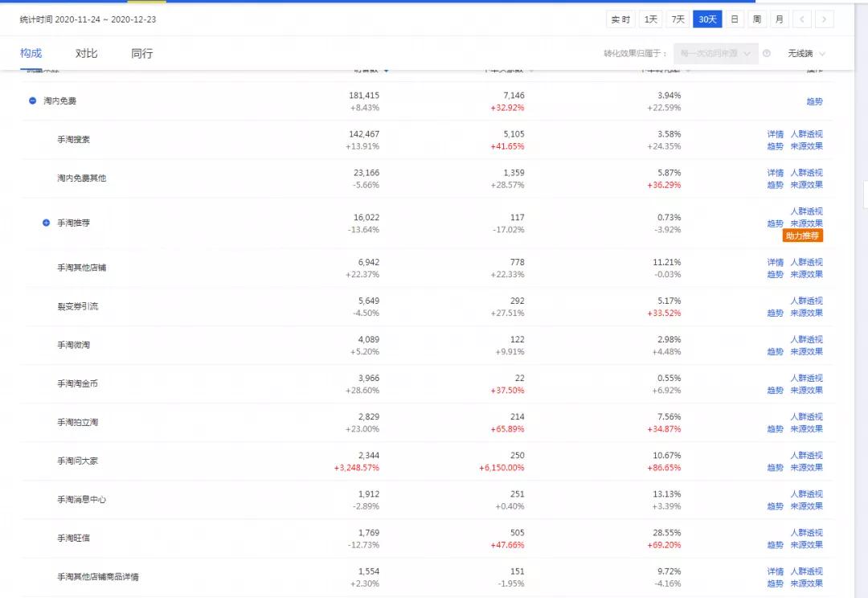The height and width of the screenshot is (598, 868).
Task: Click the 构成 tab
Action: coord(31,54)
